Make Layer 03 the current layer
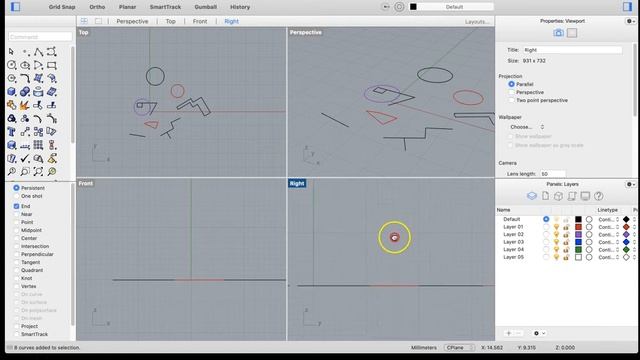The width and height of the screenshot is (640, 360). click(546, 242)
